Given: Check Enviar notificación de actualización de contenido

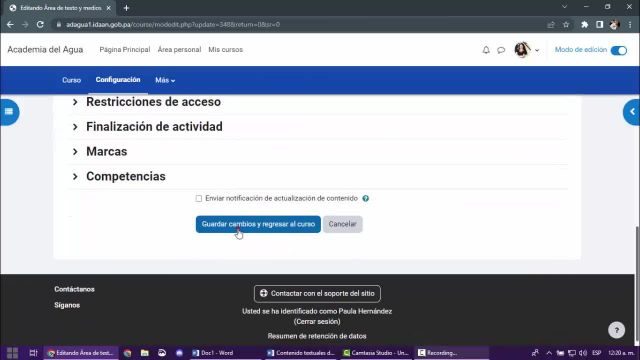Looking at the screenshot, I should pos(198,198).
